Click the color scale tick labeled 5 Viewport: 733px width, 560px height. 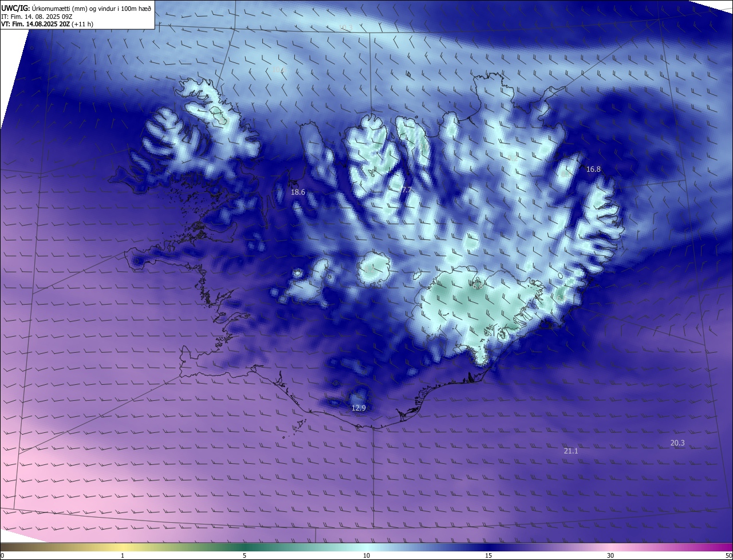245,555
